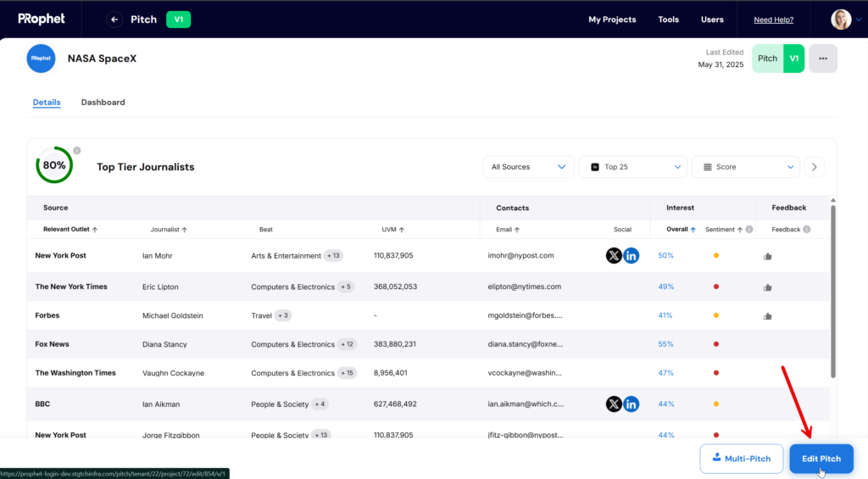The width and height of the screenshot is (868, 479).
Task: Expand the profile menu chevron
Action: coord(859,19)
